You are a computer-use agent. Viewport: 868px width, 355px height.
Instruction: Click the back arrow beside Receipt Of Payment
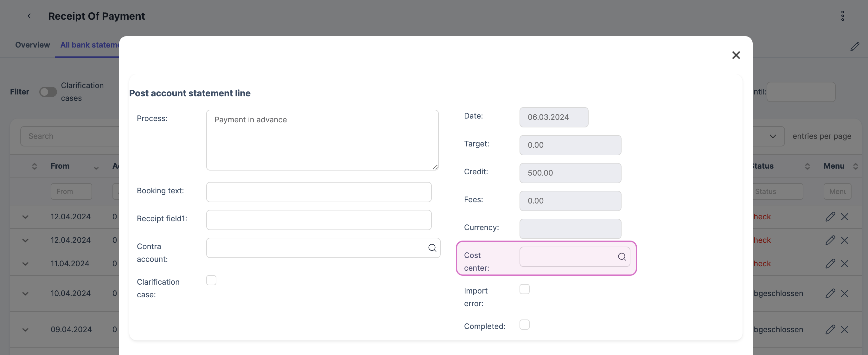[29, 16]
